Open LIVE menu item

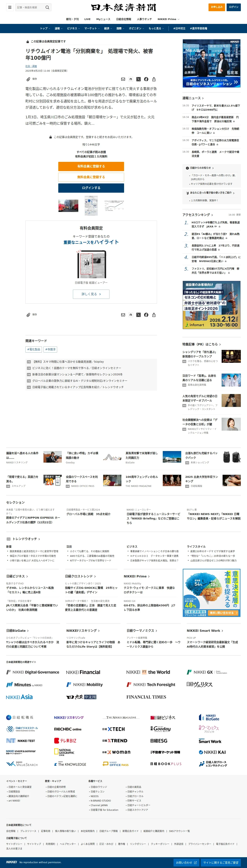[x=88, y=19]
